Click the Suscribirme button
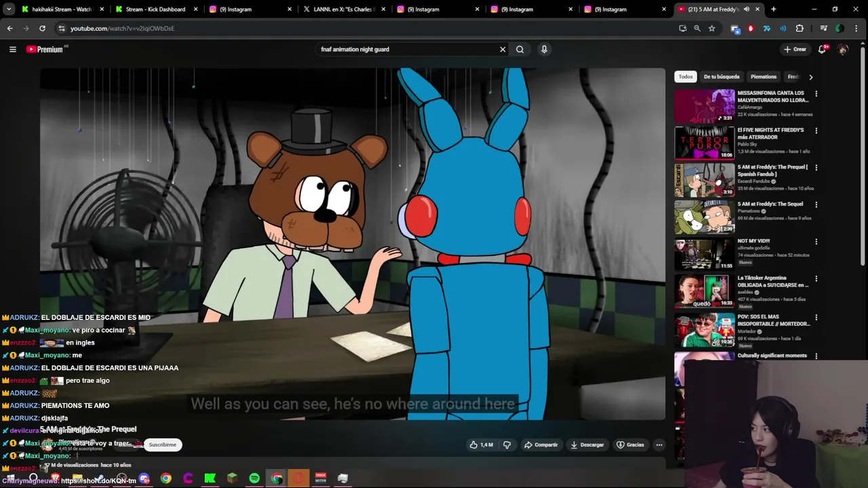 pos(163,445)
